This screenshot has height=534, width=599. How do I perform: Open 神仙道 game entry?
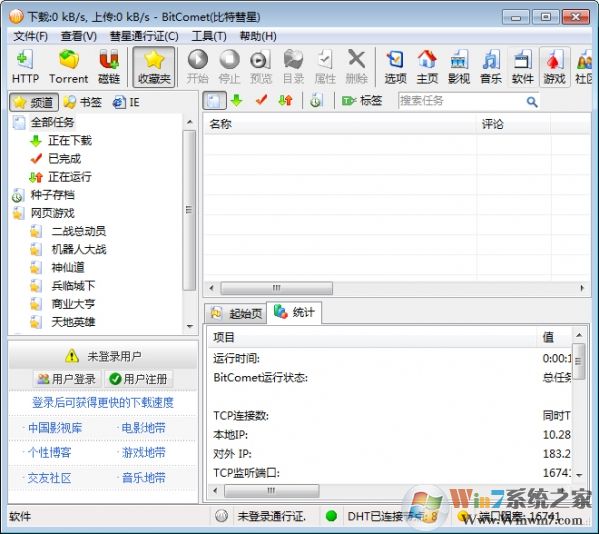pyautogui.click(x=68, y=267)
